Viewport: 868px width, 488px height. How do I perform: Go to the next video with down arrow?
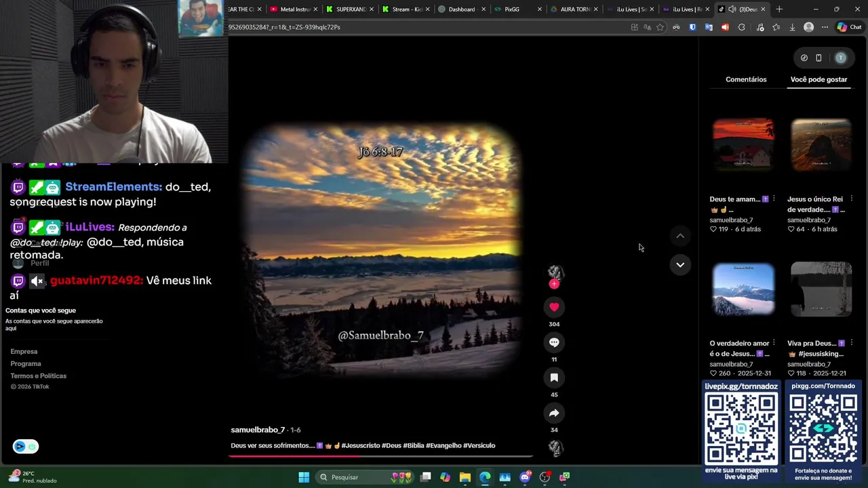click(x=679, y=264)
